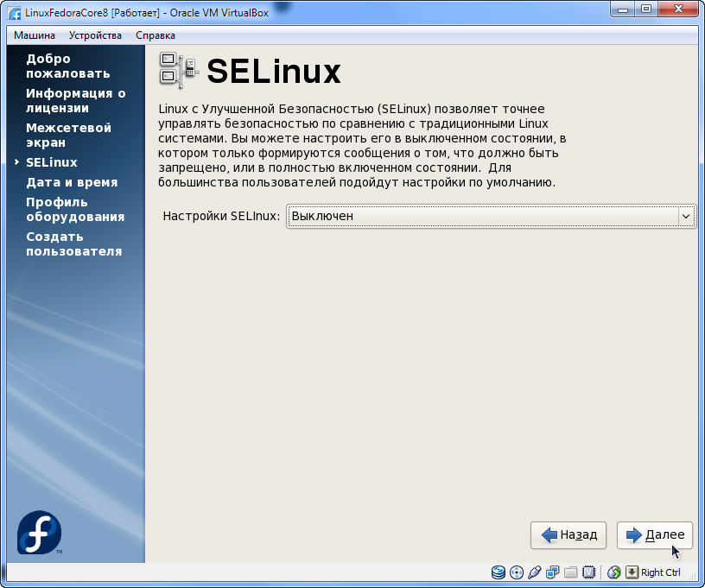
Task: Click the mouse integration status icon
Action: pyautogui.click(x=613, y=572)
